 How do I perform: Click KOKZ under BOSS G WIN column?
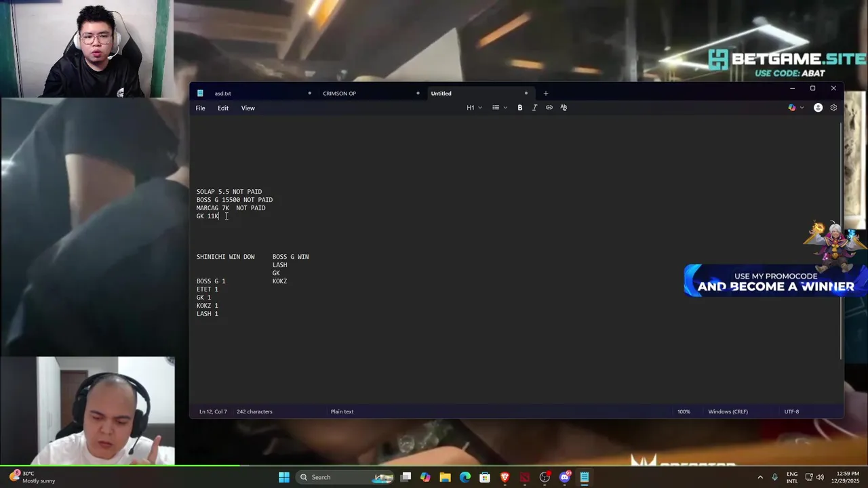tap(279, 281)
